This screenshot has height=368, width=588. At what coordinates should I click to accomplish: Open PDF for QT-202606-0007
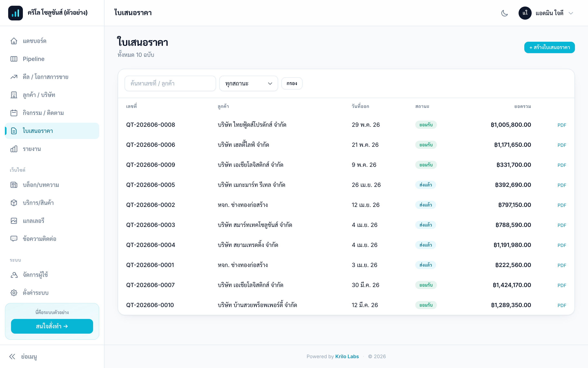(561, 285)
